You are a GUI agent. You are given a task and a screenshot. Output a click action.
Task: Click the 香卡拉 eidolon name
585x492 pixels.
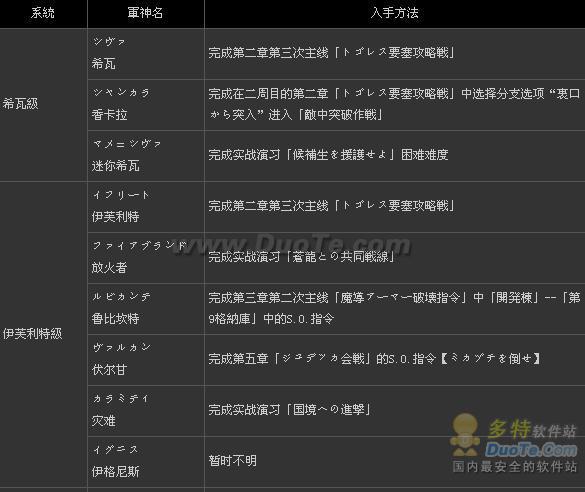point(110,115)
